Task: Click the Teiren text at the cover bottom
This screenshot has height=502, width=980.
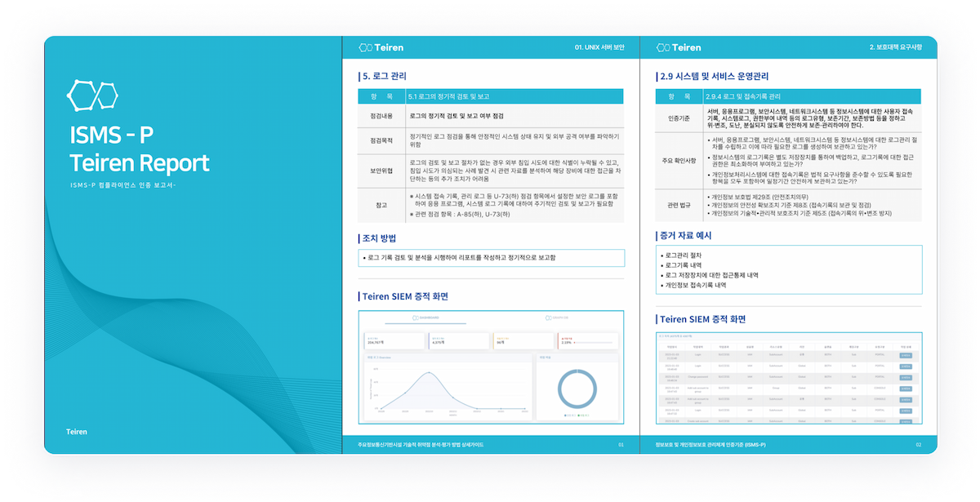Action: coord(77,431)
